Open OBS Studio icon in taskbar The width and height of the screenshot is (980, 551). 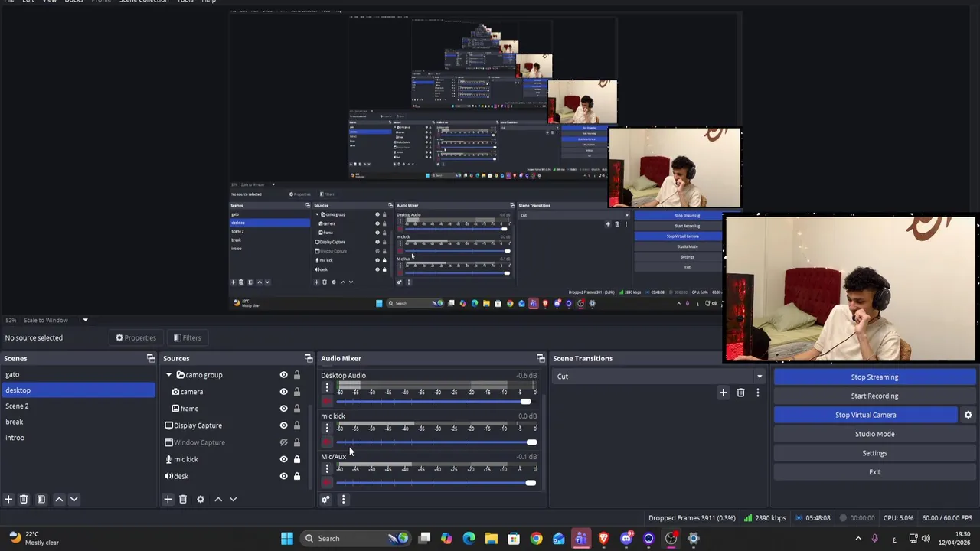click(x=671, y=538)
